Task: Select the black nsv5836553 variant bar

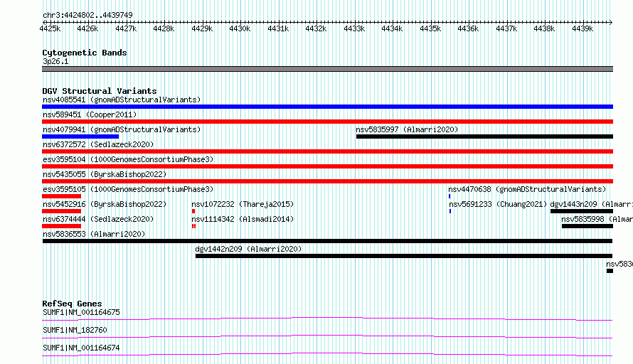Action: tap(327, 241)
